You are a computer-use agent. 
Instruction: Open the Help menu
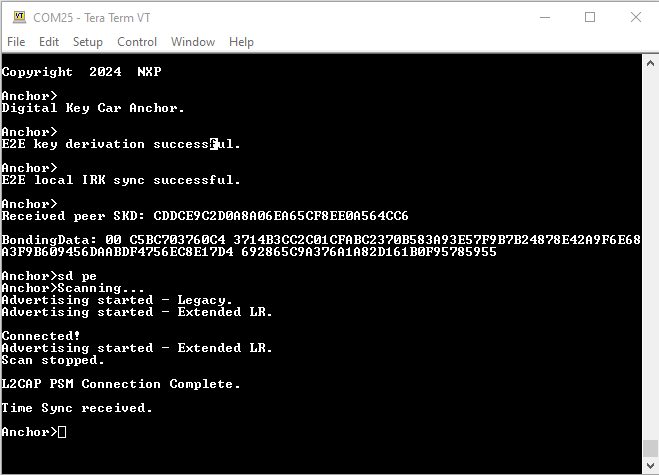click(241, 42)
